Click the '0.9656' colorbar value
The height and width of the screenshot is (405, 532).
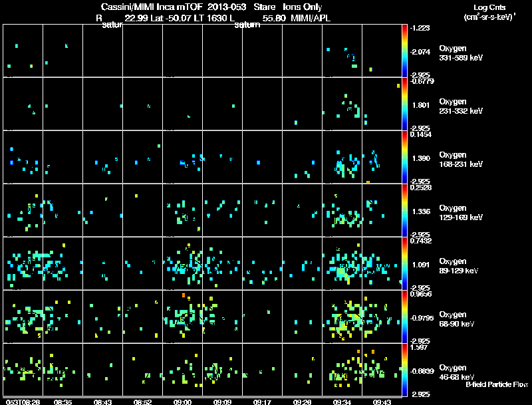[421, 294]
